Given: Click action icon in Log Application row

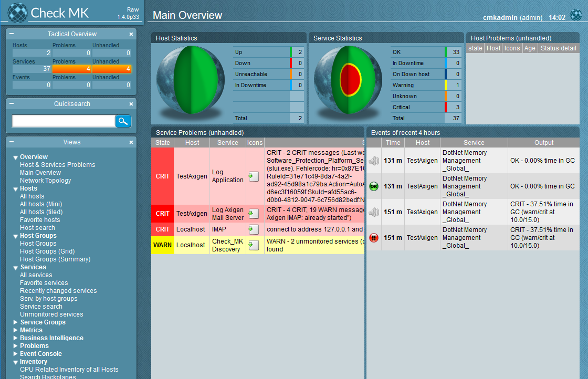Looking at the screenshot, I should click(254, 176).
